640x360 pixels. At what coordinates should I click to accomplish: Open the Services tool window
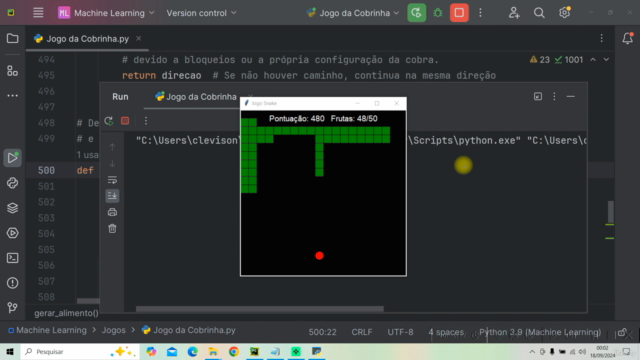tap(13, 233)
